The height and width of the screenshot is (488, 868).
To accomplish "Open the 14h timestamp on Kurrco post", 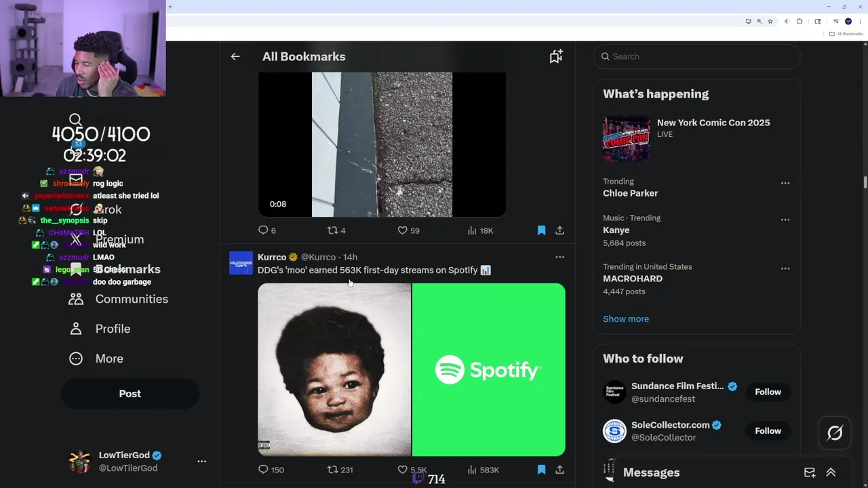I will click(x=350, y=257).
